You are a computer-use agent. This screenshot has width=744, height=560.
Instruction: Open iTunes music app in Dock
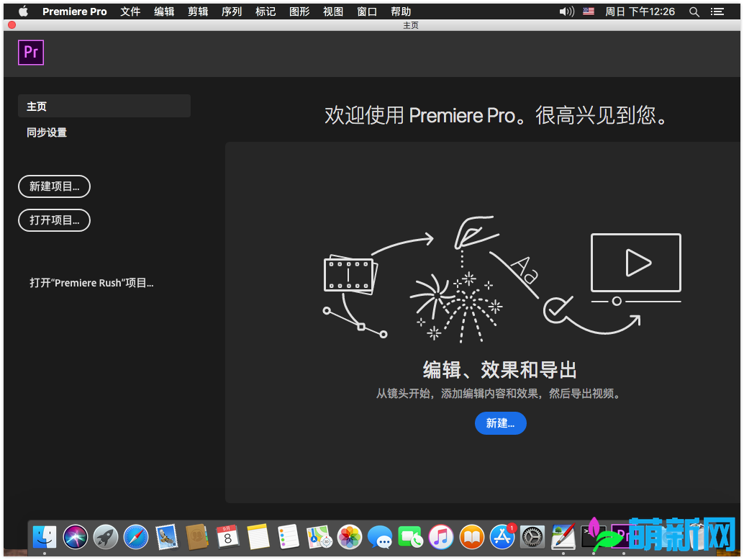point(441,537)
